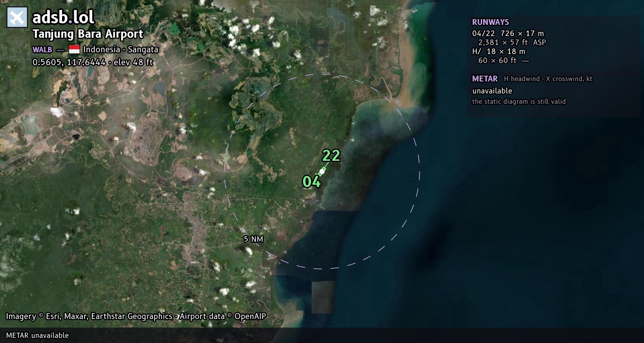This screenshot has width=644, height=343.
Task: Select the 60 × 60 ft helipad text
Action: [504, 60]
